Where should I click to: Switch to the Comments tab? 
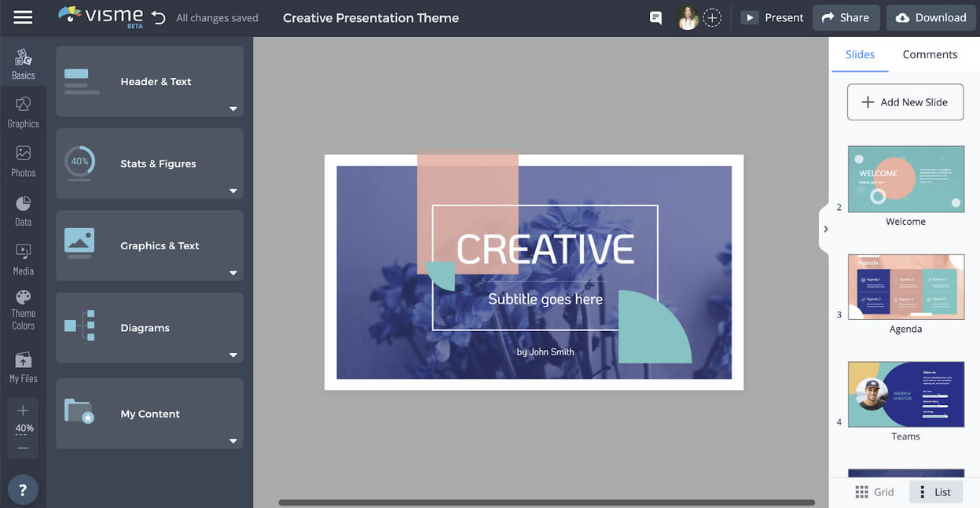click(x=930, y=53)
